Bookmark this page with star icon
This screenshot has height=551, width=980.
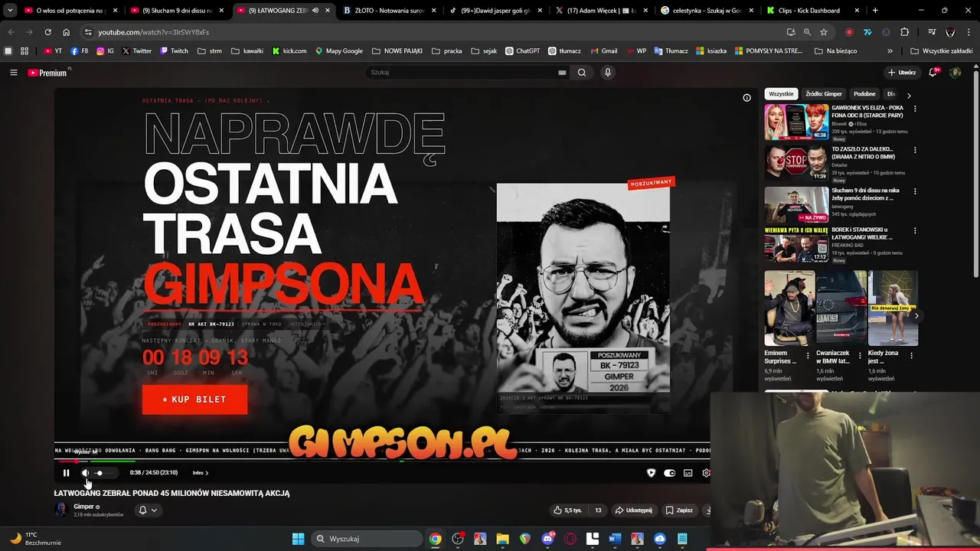click(824, 32)
